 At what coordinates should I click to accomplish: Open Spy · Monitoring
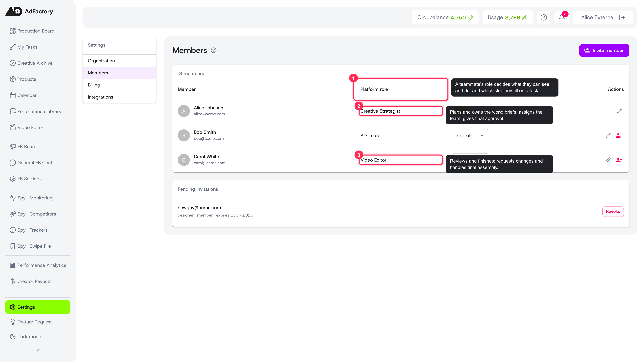pyautogui.click(x=38, y=198)
